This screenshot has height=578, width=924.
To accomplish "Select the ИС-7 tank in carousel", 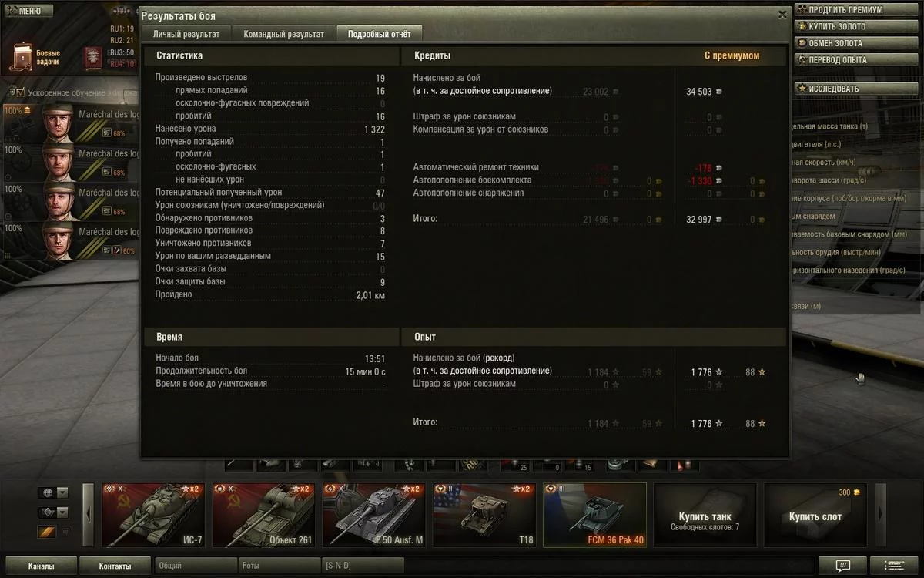I will 152,515.
